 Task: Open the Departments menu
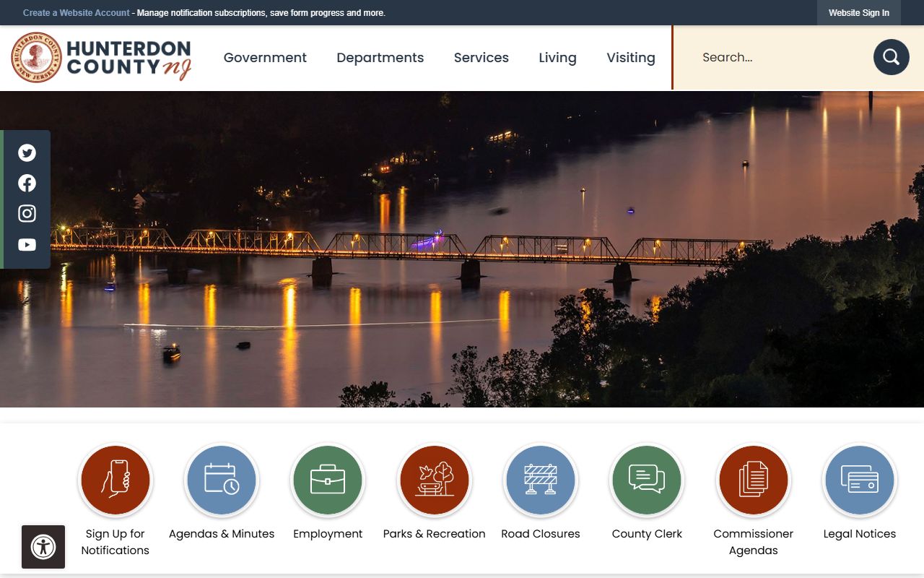tap(380, 58)
